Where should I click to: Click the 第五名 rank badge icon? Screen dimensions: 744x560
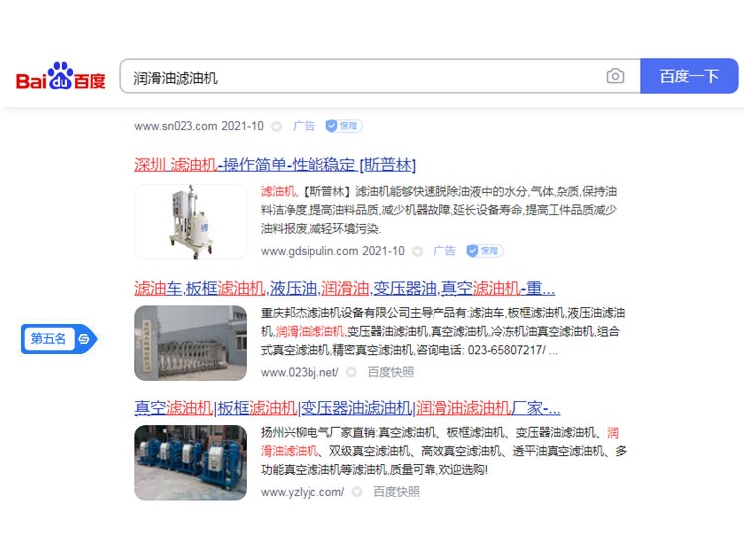tap(59, 339)
